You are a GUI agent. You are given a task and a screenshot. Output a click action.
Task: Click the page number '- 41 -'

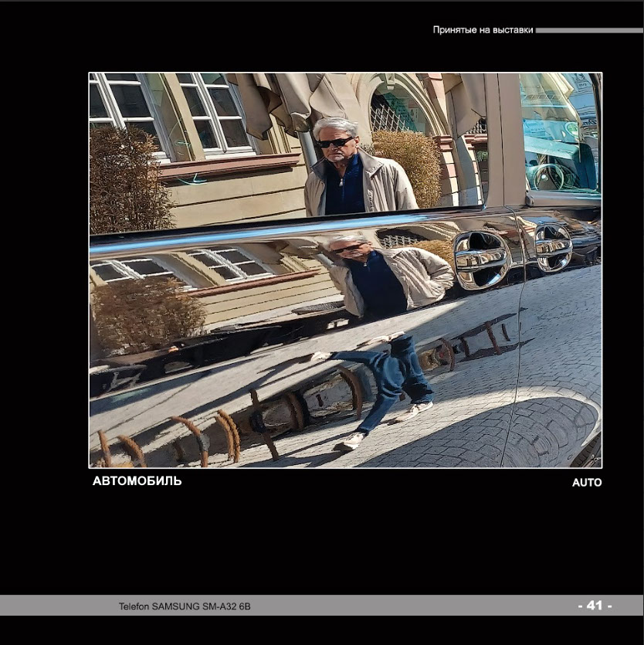pos(595,606)
